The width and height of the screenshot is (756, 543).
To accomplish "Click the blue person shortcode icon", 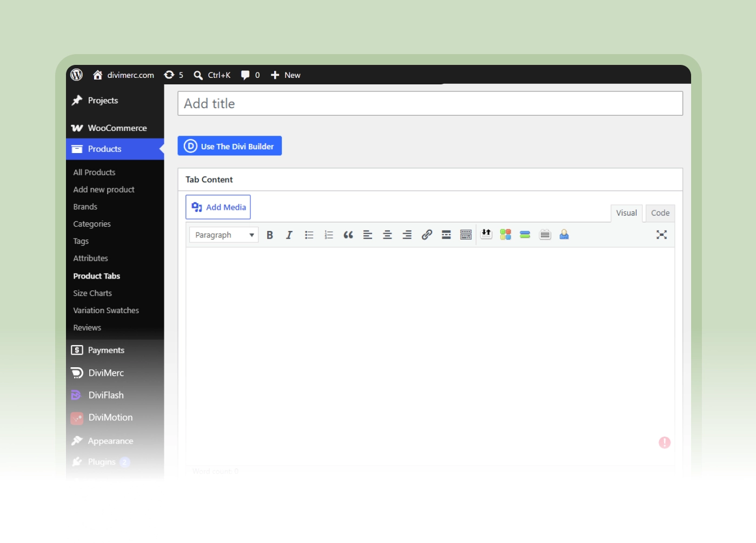I will (564, 234).
